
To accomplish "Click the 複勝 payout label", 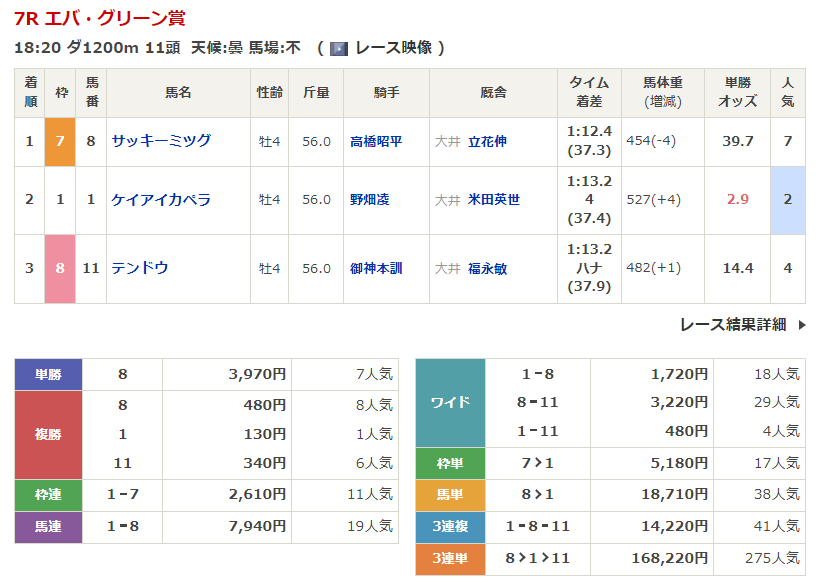I will (x=48, y=434).
